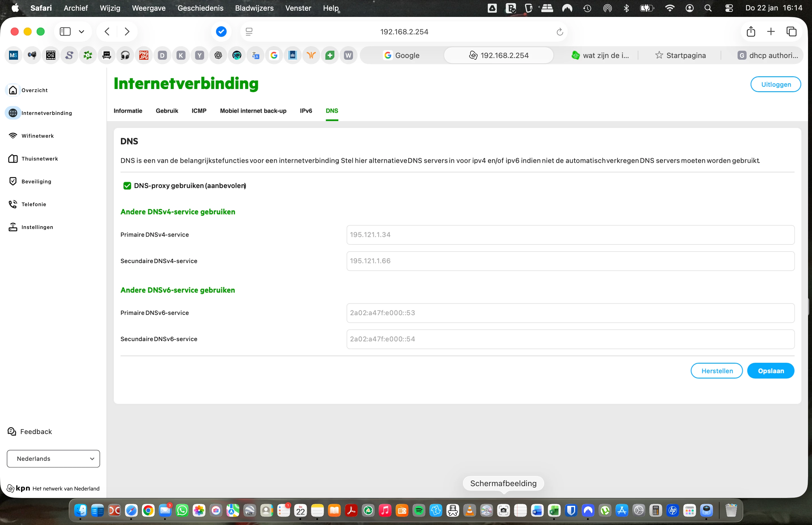This screenshot has width=812, height=525.
Task: Click Safari reload page icon
Action: point(560,32)
